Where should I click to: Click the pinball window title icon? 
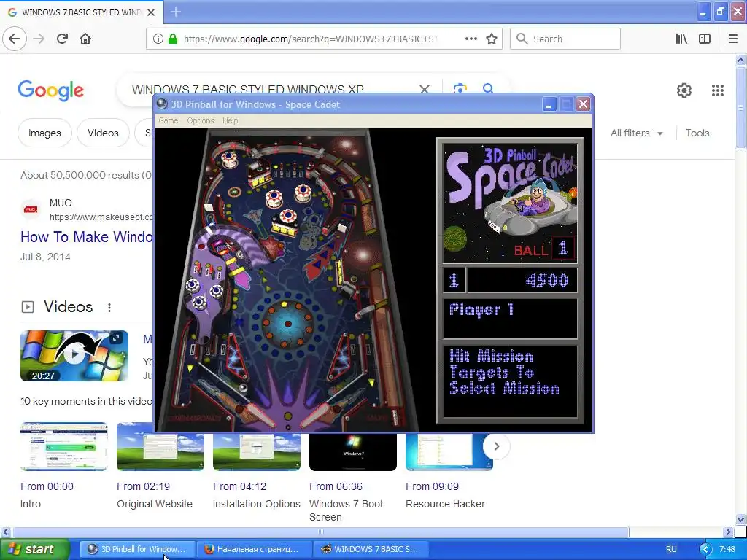[162, 104]
